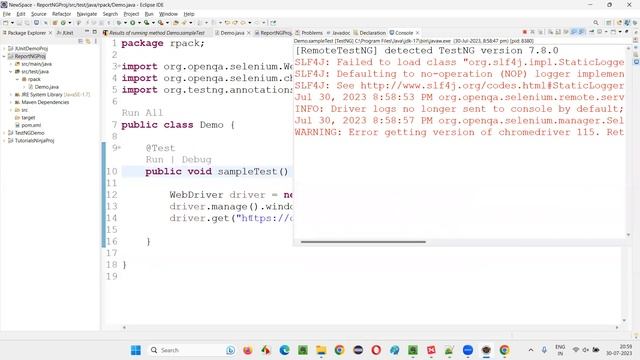Open Package Explorer view menu dots

coord(96,41)
